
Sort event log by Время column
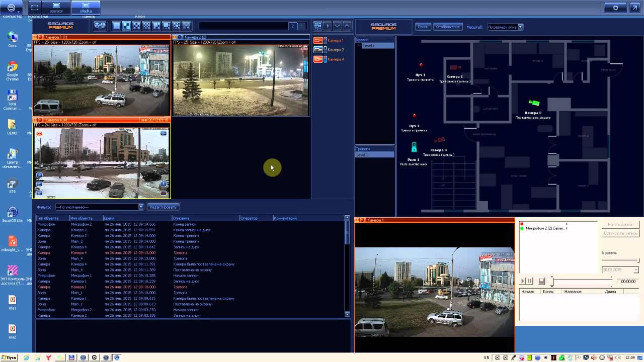click(137, 218)
